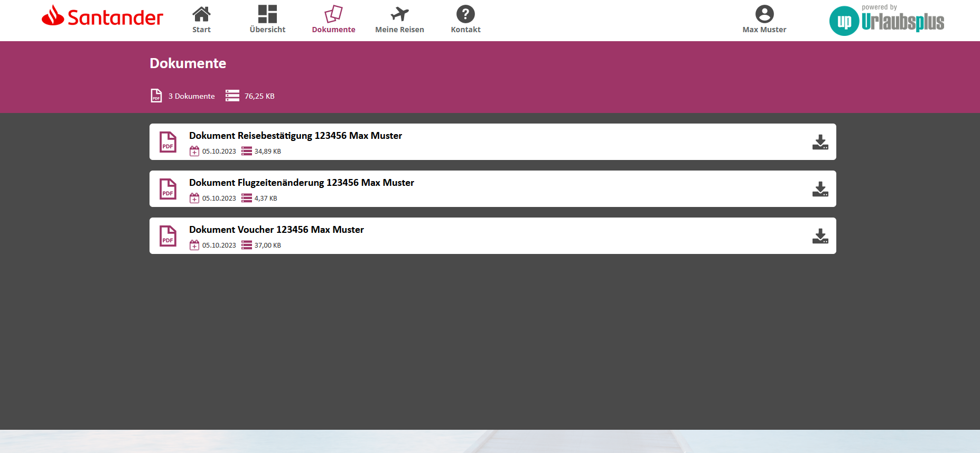This screenshot has width=980, height=453.
Task: Open Dokument Flugzeitenänderung 123456 Max Muster title
Action: pyautogui.click(x=301, y=183)
